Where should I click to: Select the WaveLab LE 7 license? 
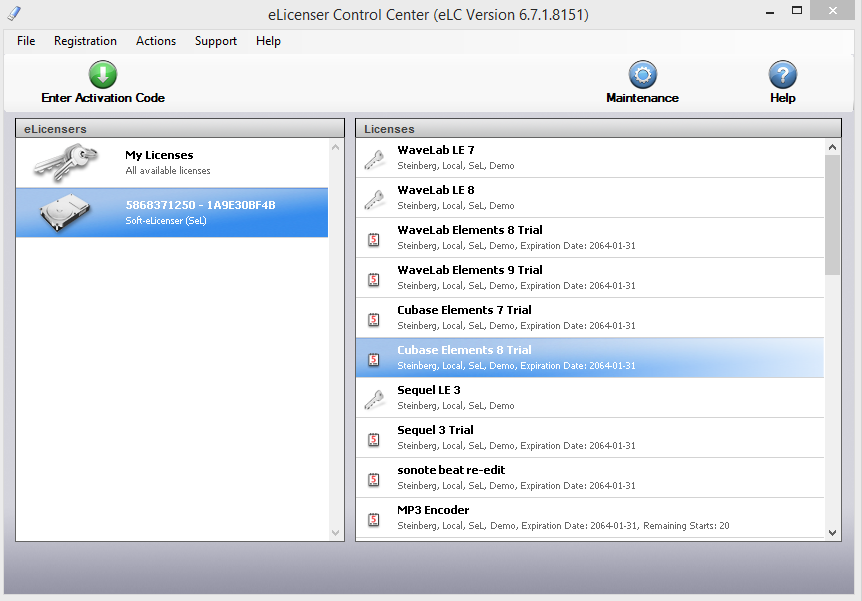(590, 158)
